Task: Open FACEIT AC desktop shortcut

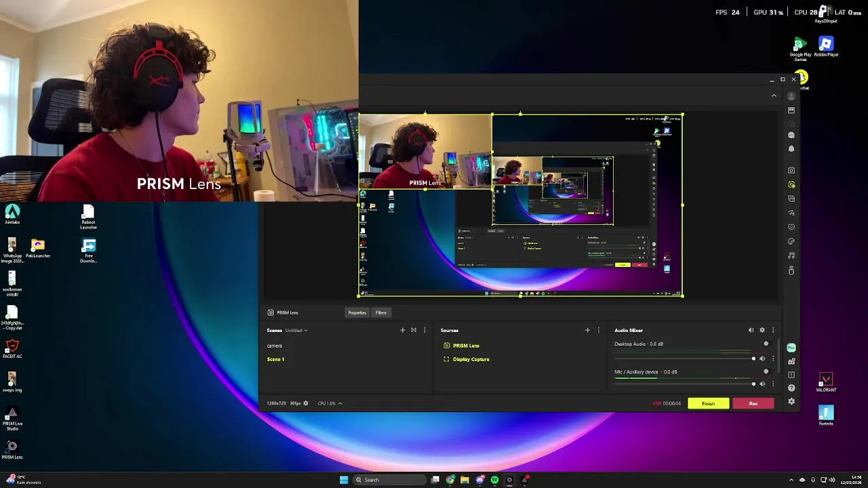Action: point(12,349)
